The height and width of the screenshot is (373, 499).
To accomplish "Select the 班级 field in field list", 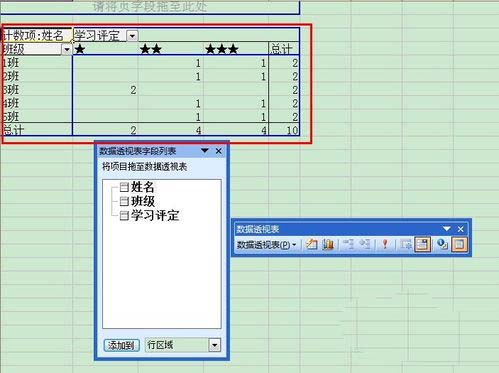I will click(143, 201).
